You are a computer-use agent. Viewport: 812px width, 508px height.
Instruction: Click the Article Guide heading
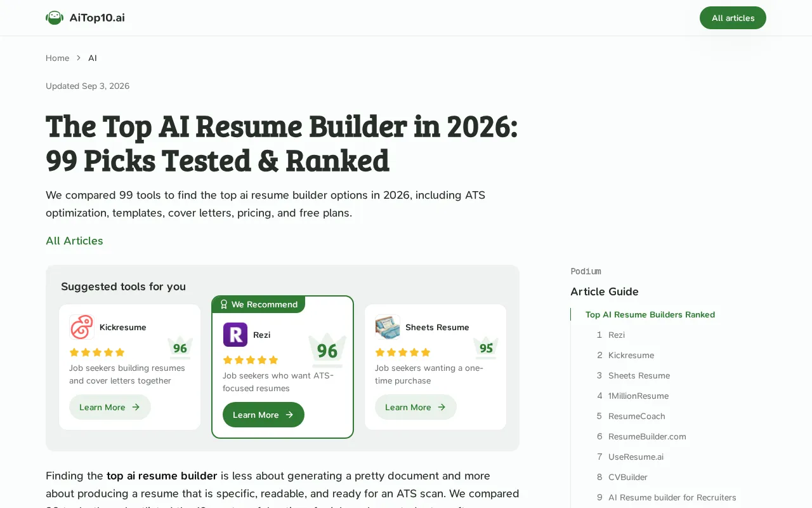tap(605, 291)
